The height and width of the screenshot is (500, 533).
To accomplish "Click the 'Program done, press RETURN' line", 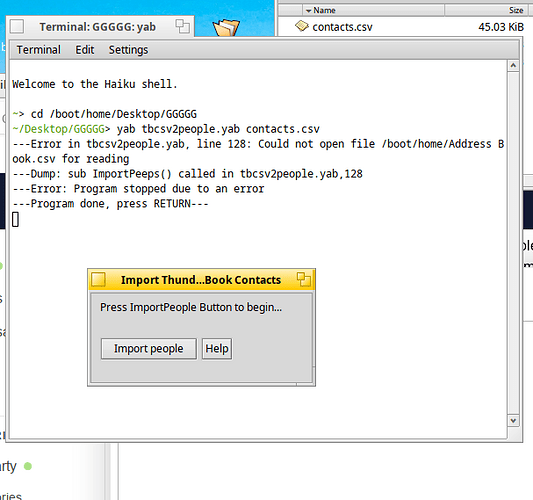I will click(110, 204).
